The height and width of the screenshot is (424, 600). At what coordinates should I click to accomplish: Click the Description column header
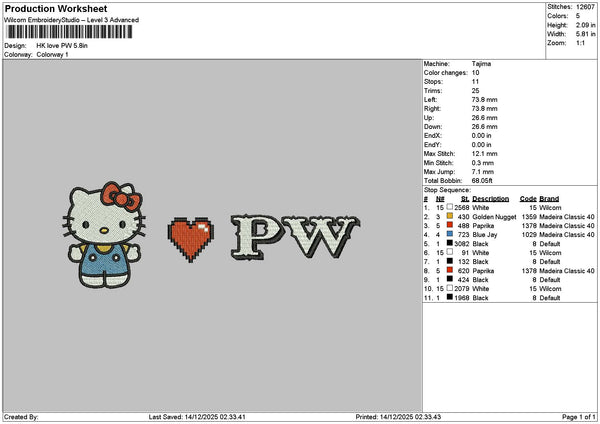[x=491, y=199]
